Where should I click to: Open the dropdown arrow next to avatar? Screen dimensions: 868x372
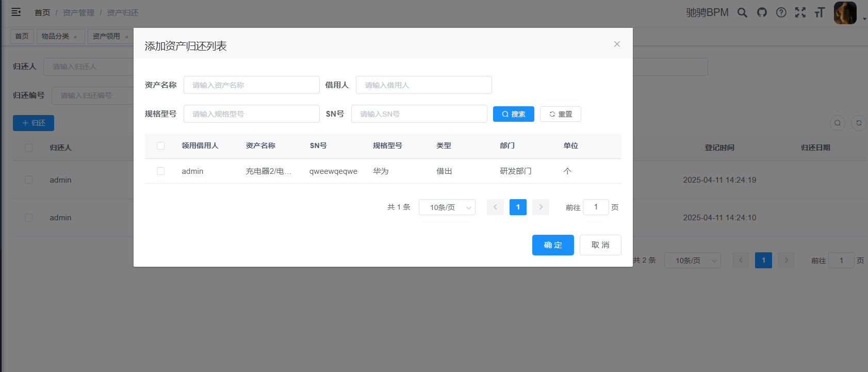point(864,19)
